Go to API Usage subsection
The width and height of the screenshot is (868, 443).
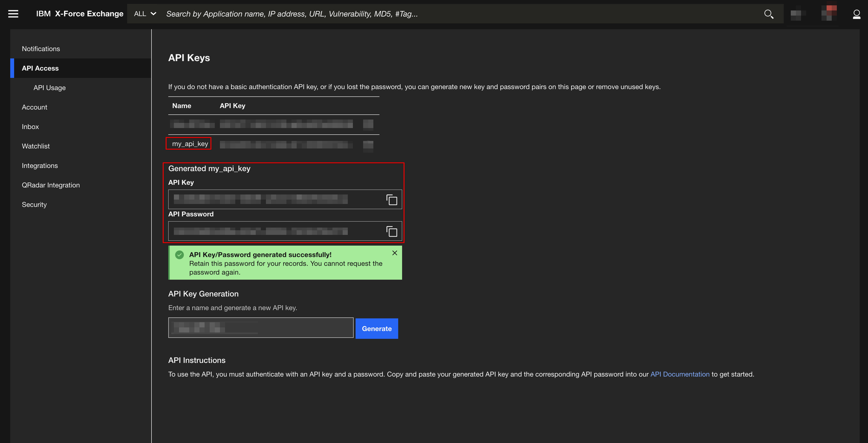click(49, 88)
